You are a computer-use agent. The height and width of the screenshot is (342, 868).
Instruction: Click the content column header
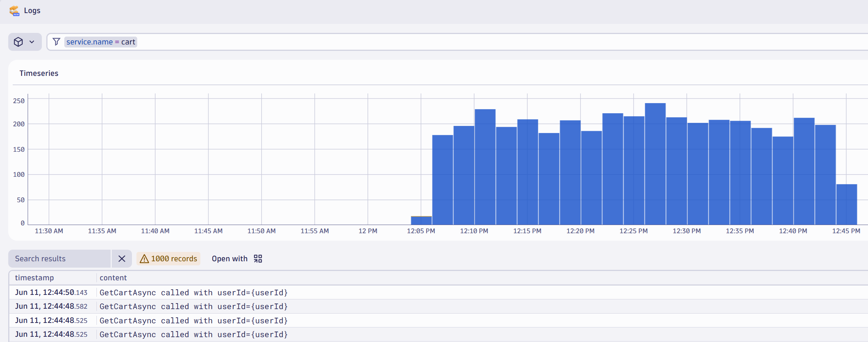[x=113, y=278]
